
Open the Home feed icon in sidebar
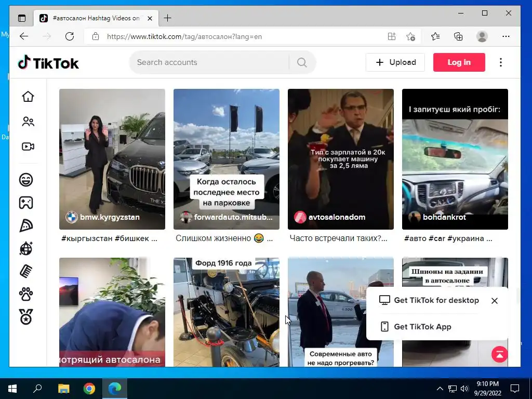coord(28,96)
